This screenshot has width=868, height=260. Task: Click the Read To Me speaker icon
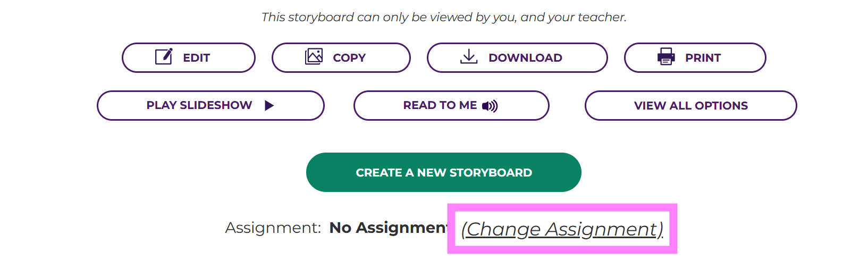click(490, 106)
